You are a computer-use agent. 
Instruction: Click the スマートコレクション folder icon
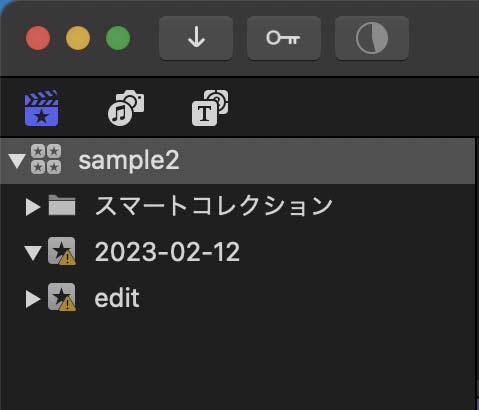coord(62,205)
